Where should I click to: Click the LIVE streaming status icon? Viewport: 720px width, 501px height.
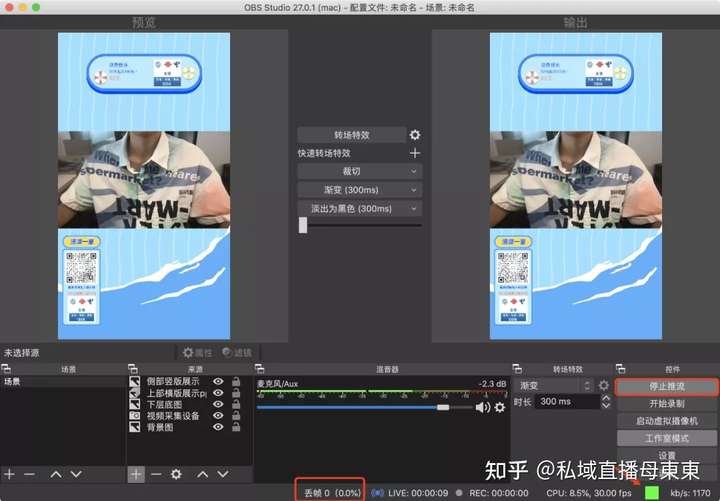[x=377, y=493]
